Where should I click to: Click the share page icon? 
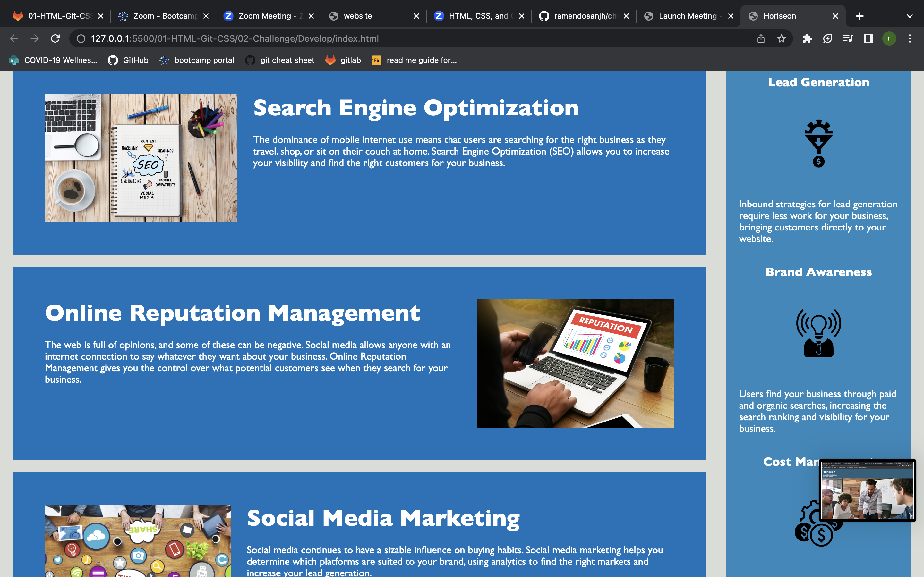pos(761,38)
